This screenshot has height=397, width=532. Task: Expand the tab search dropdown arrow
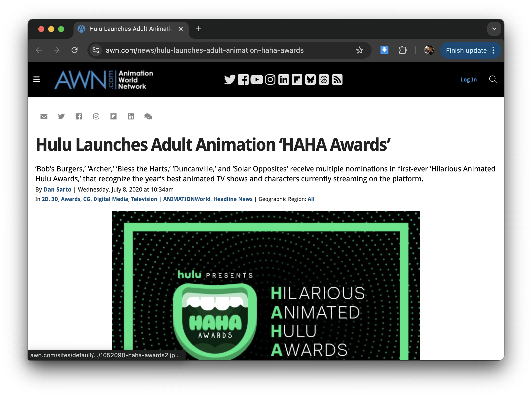(494, 29)
